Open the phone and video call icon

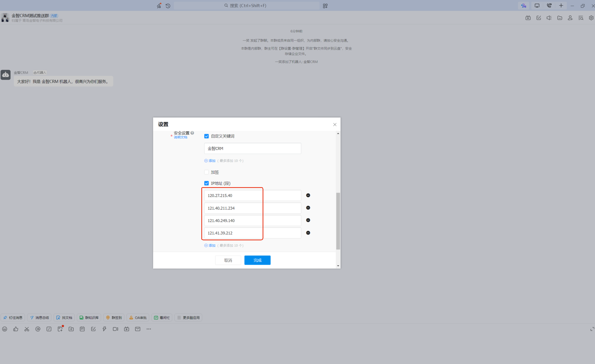pyautogui.click(x=549, y=6)
